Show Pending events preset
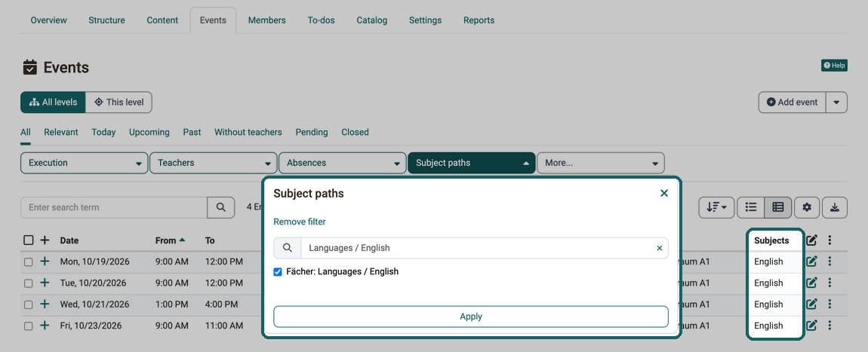Screen dimensions: 868x352 pos(312,132)
